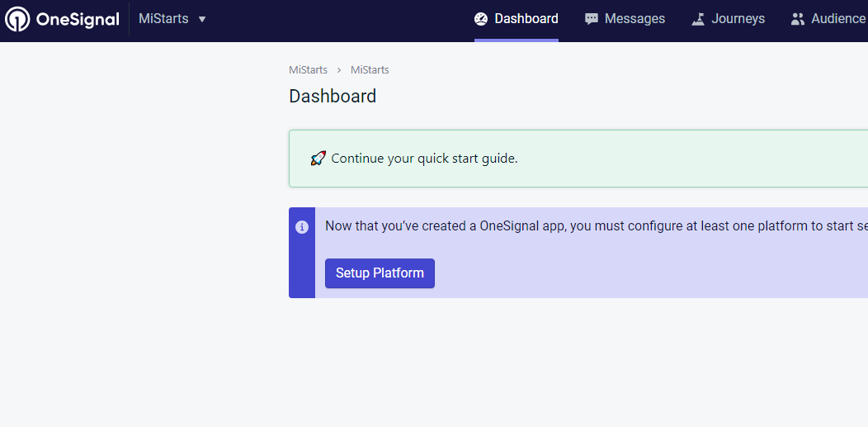Screen dimensions: 868x427
Task: Click the Messages speech bubble icon
Action: pos(592,19)
